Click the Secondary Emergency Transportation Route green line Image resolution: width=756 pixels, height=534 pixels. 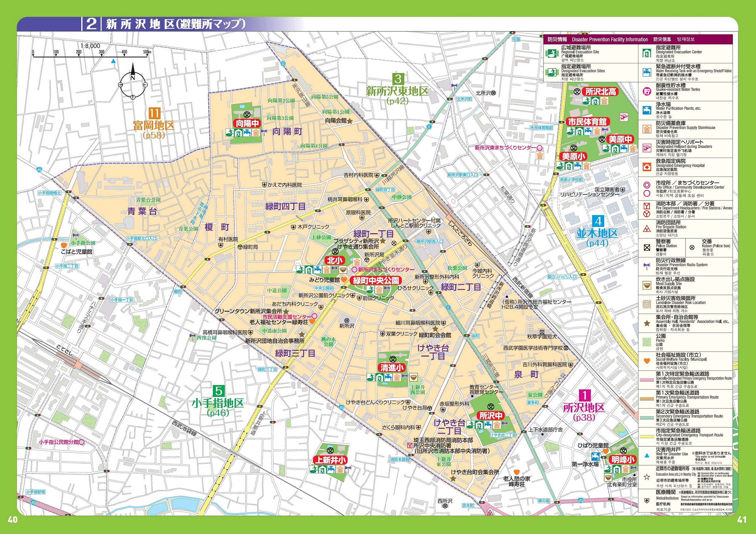646,418
